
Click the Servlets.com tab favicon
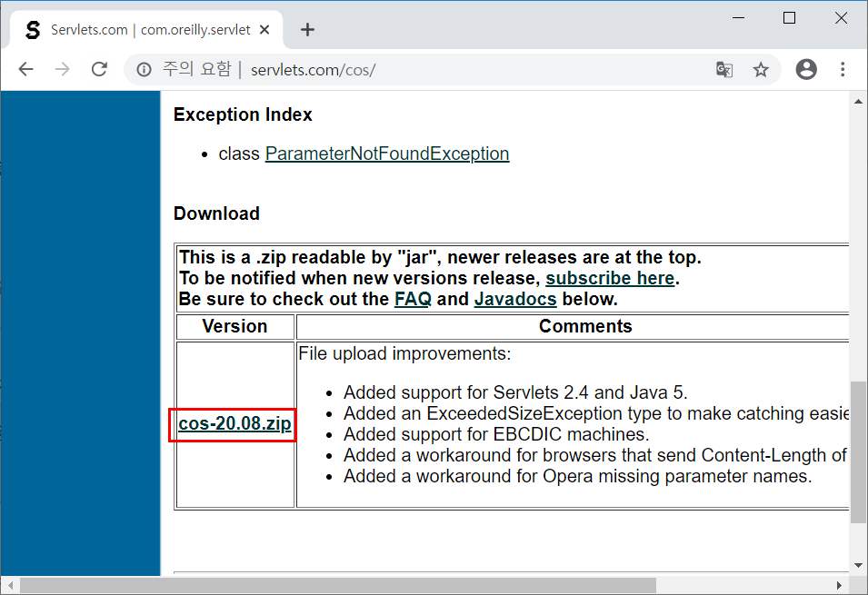pyautogui.click(x=33, y=30)
